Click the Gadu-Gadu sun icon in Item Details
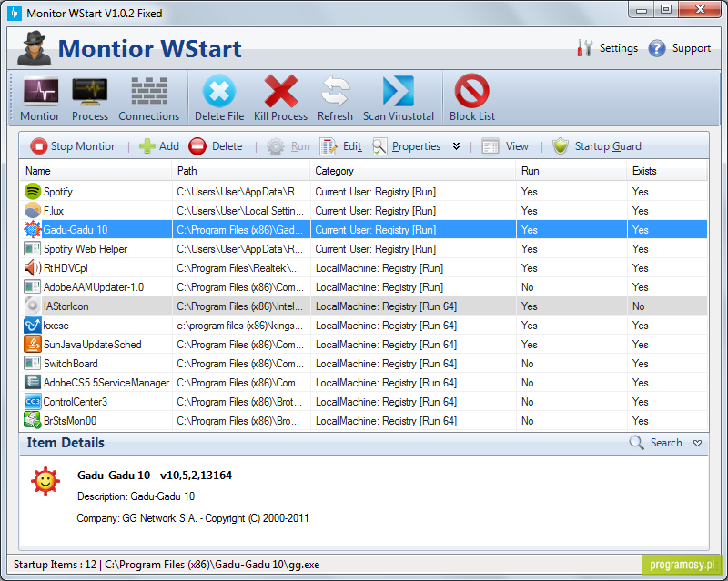728x581 pixels. click(45, 481)
